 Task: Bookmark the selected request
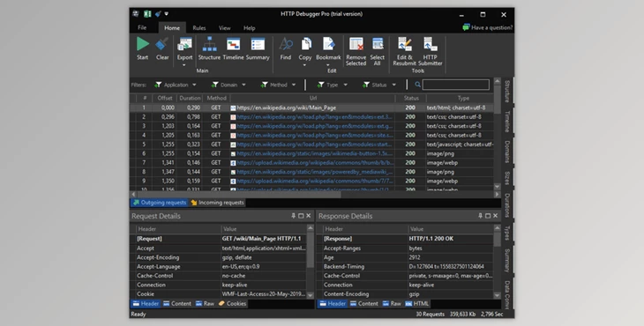click(x=328, y=48)
